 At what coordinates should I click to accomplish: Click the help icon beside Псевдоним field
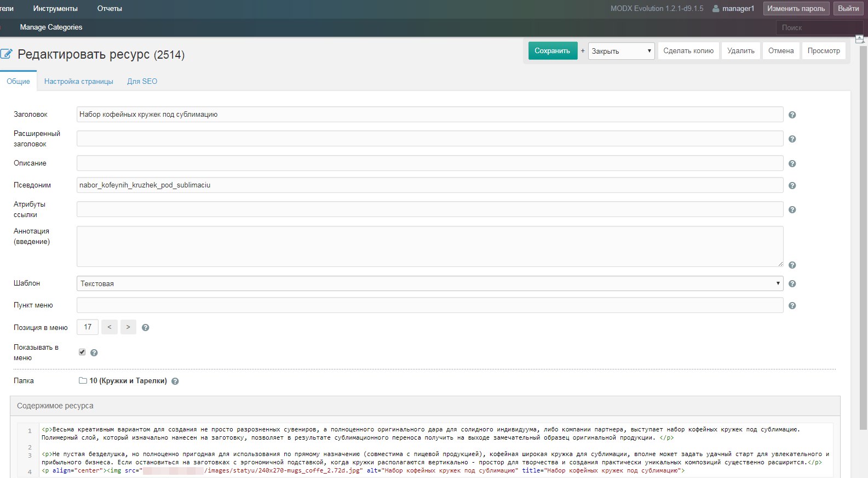792,186
